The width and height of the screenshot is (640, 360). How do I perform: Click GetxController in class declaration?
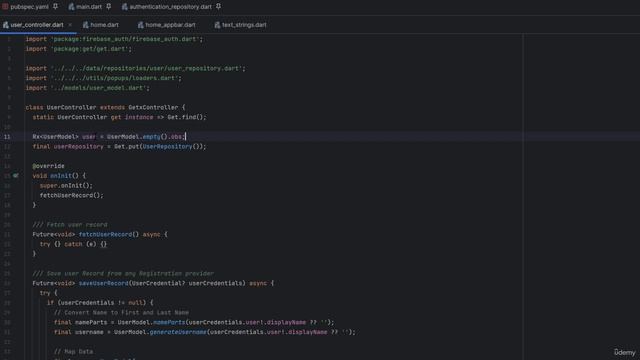[x=153, y=107]
